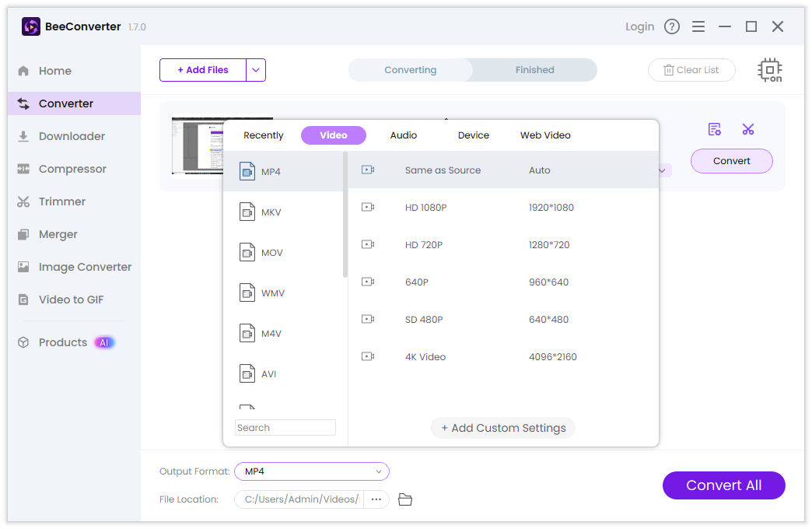Open the Image Converter section

tap(85, 267)
